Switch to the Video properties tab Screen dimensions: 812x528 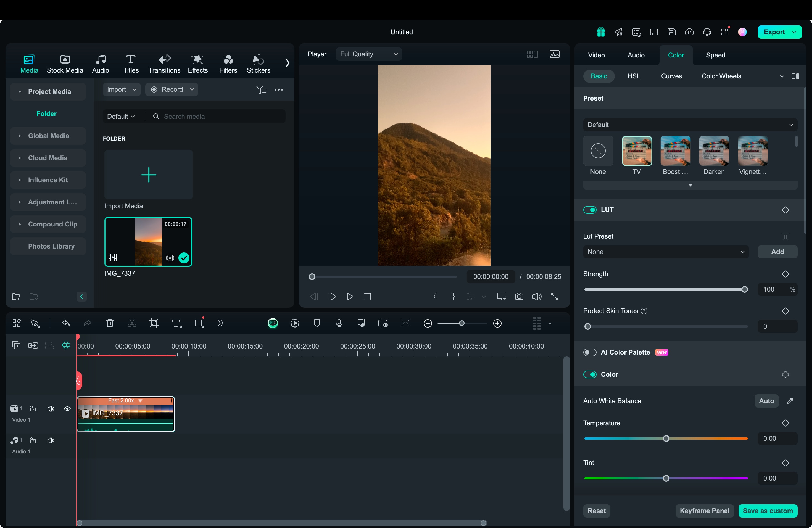pyautogui.click(x=596, y=55)
